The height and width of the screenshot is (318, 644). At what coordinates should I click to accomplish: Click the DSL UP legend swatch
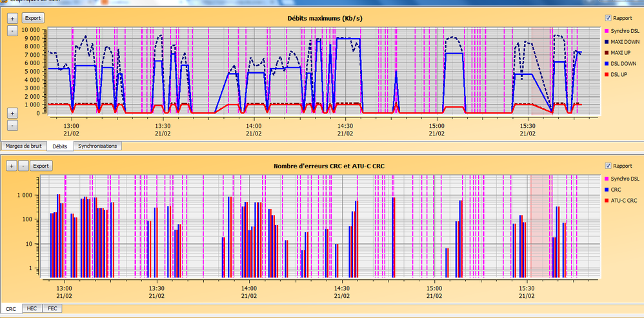click(607, 75)
